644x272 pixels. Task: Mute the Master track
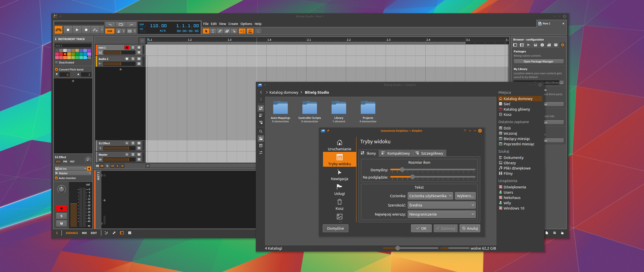pyautogui.click(x=139, y=155)
